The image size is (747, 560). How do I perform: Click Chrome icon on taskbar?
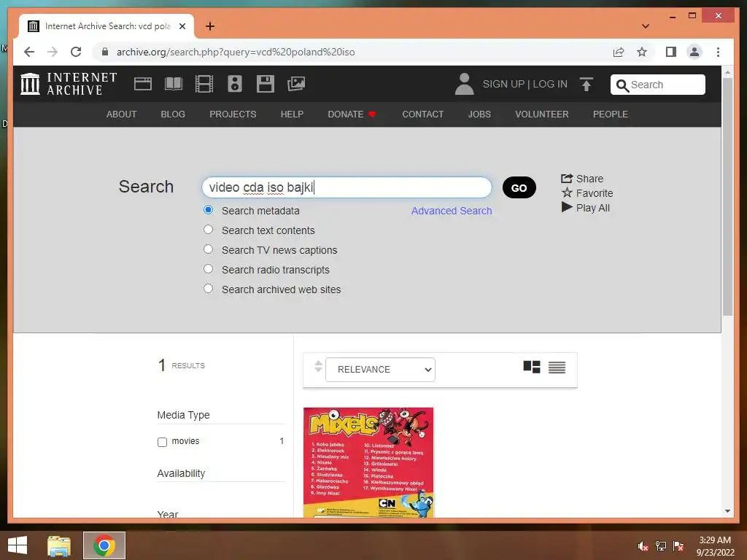104,545
